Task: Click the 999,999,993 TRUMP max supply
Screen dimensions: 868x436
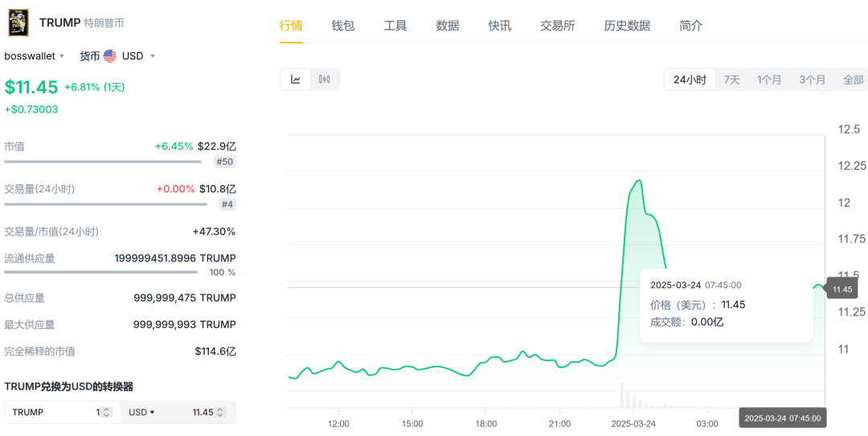Action: (184, 325)
